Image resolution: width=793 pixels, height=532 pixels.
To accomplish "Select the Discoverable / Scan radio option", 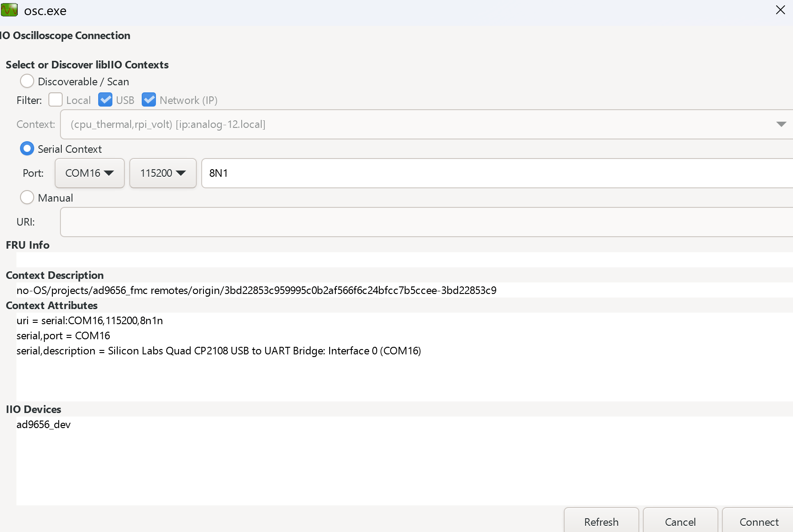I will coord(27,81).
